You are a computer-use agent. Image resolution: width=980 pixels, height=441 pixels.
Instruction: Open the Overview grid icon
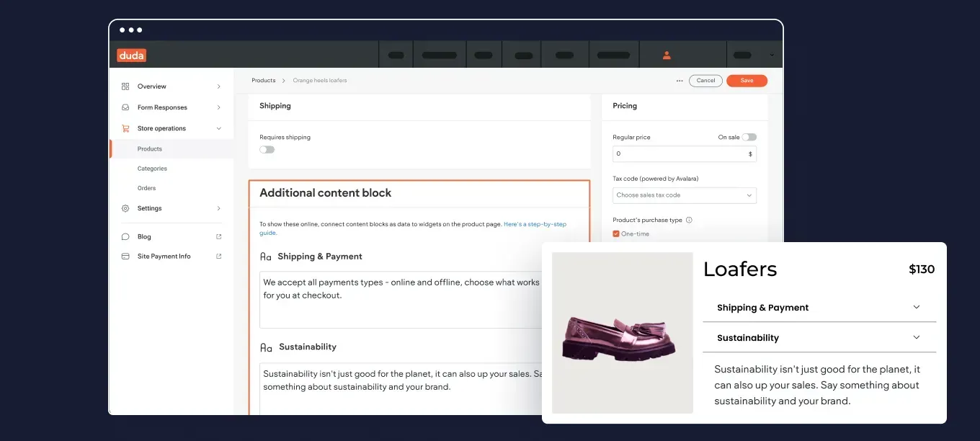coord(125,86)
